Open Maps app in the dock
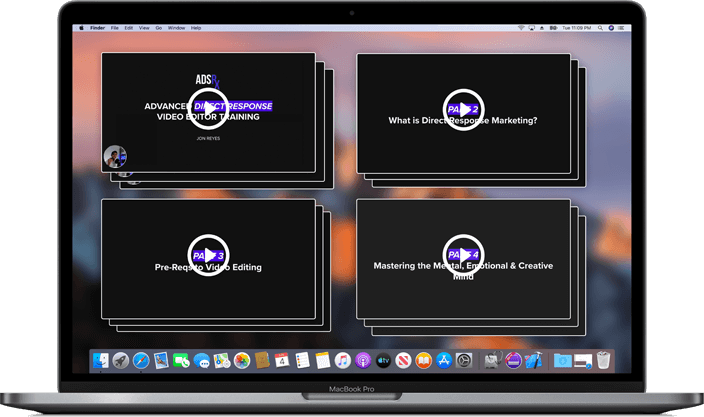 tap(222, 360)
